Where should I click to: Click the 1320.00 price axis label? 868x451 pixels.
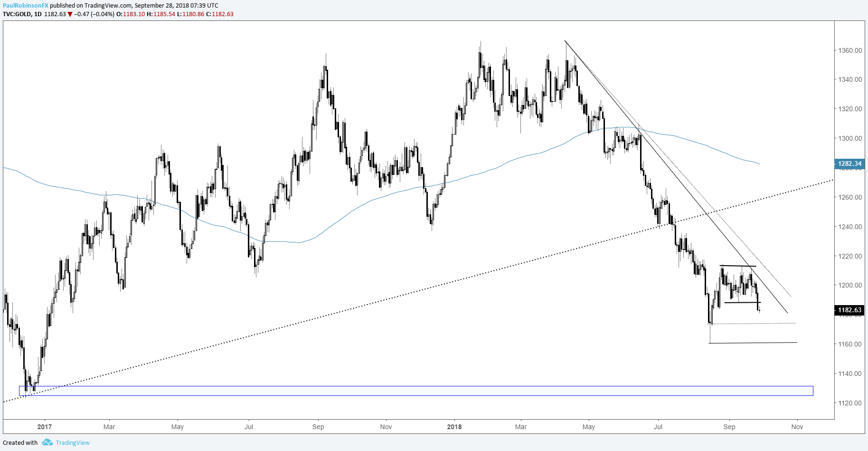[x=850, y=109]
